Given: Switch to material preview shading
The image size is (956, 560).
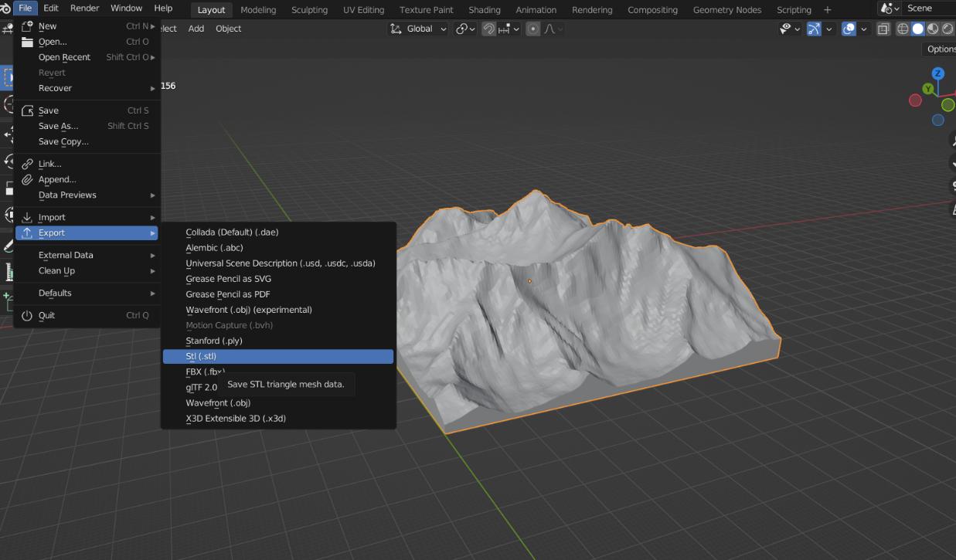Looking at the screenshot, I should point(933,29).
